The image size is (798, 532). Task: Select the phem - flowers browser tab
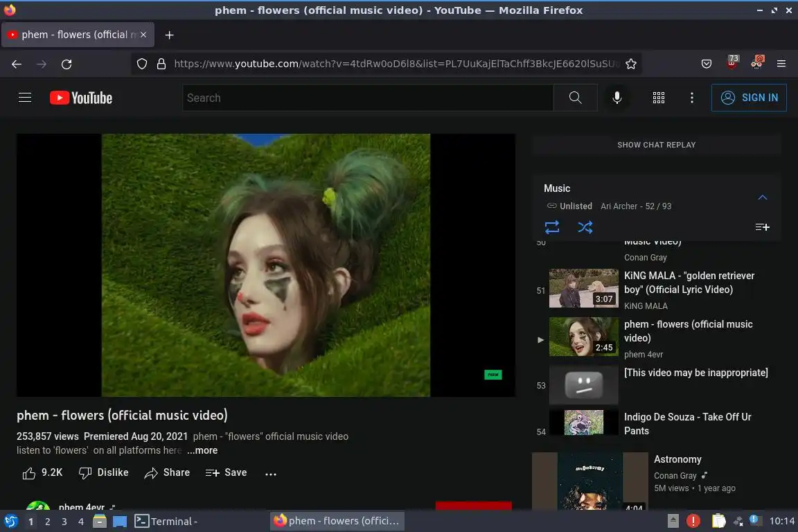(x=78, y=35)
